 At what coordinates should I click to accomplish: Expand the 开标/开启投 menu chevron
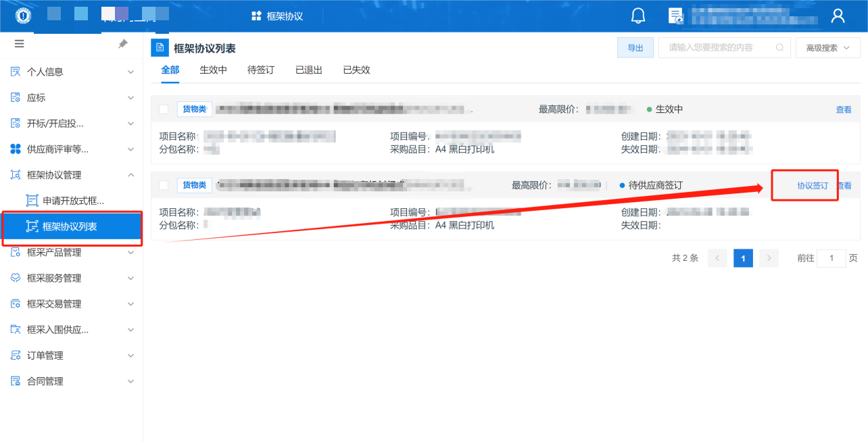coord(131,123)
